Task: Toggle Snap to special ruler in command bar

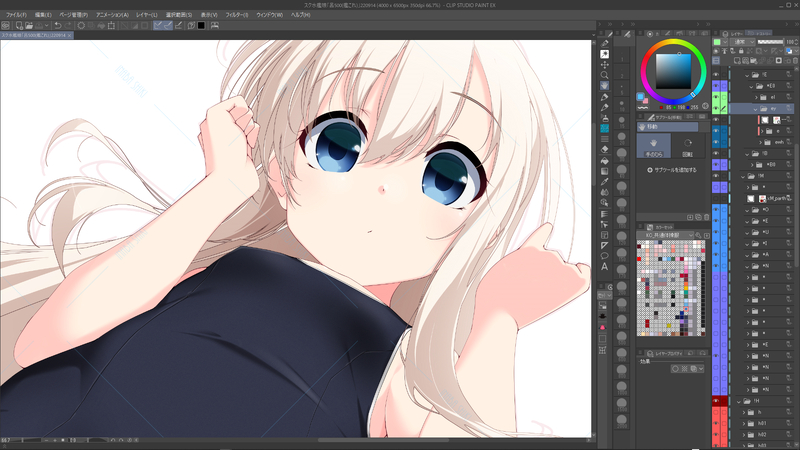Action: coord(168,25)
